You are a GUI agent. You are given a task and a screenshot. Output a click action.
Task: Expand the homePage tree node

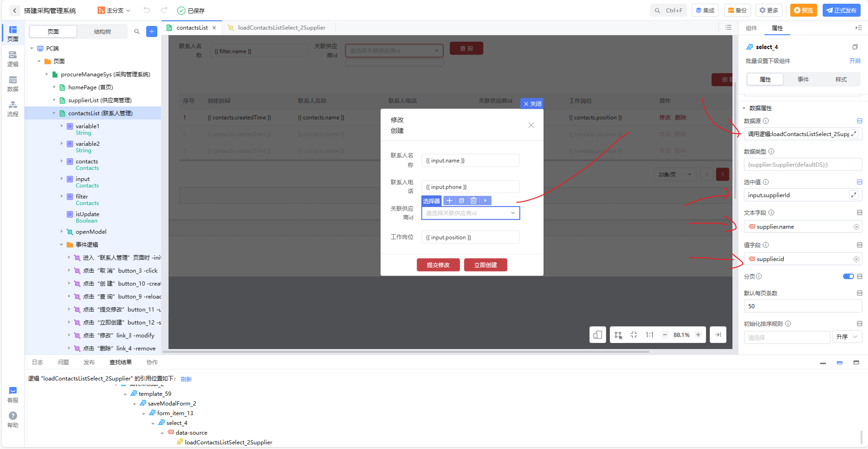54,87
